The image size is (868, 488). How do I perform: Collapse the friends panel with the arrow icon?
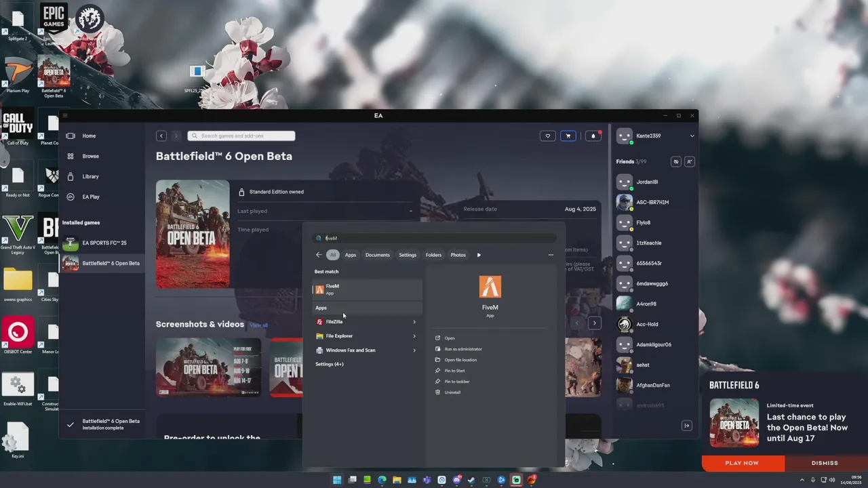pyautogui.click(x=687, y=426)
